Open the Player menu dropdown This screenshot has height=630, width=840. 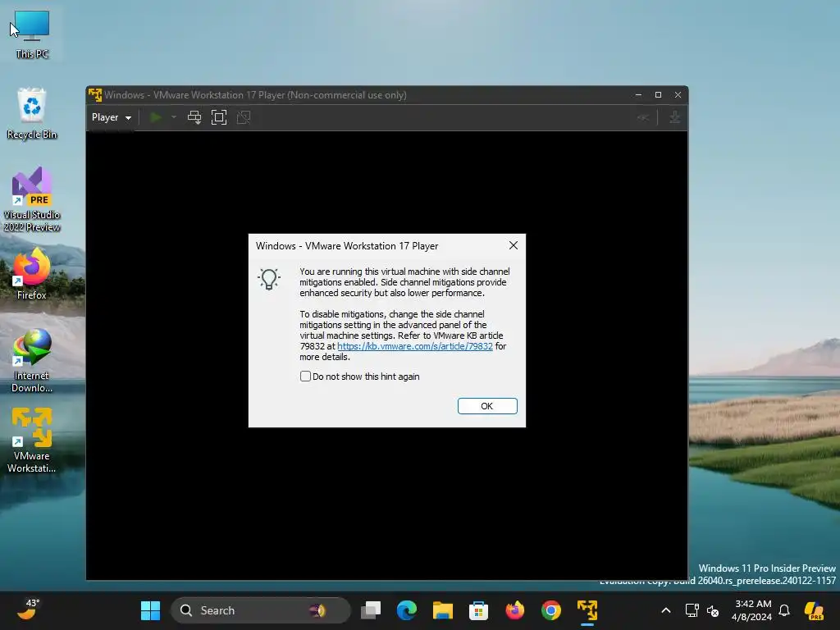coord(112,117)
